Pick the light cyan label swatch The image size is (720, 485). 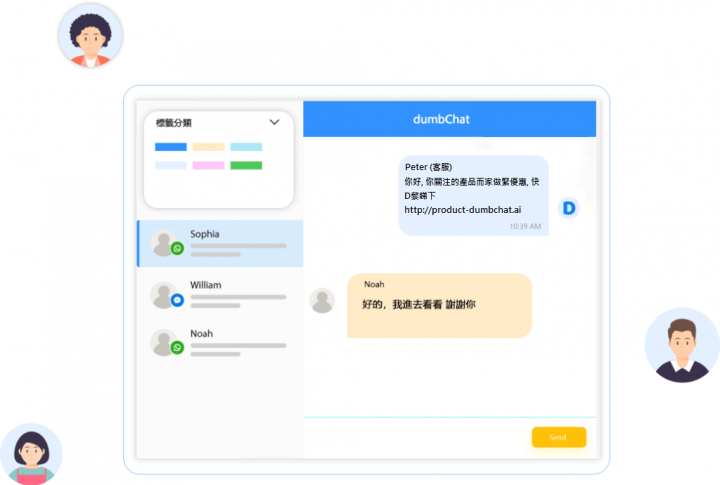[x=246, y=147]
